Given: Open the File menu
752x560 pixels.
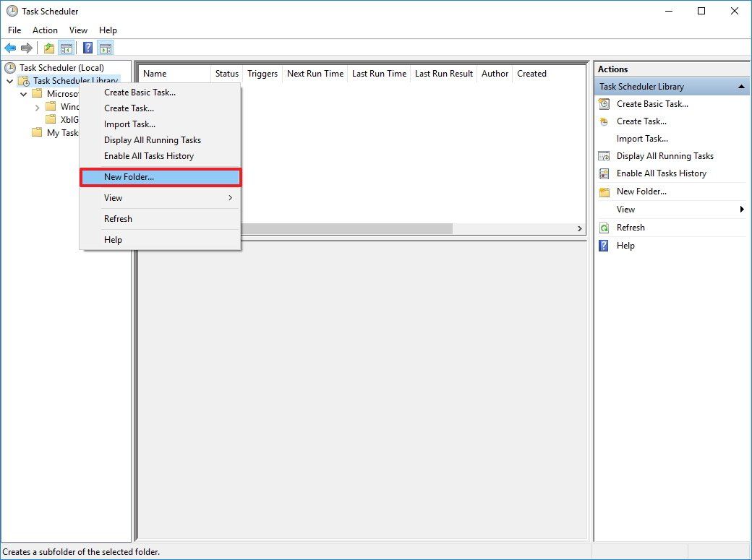Looking at the screenshot, I should click(x=14, y=30).
